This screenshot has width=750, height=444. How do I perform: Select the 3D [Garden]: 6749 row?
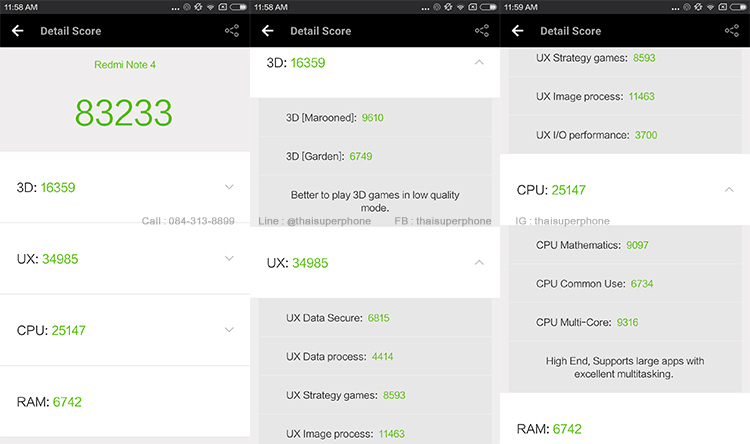click(330, 156)
